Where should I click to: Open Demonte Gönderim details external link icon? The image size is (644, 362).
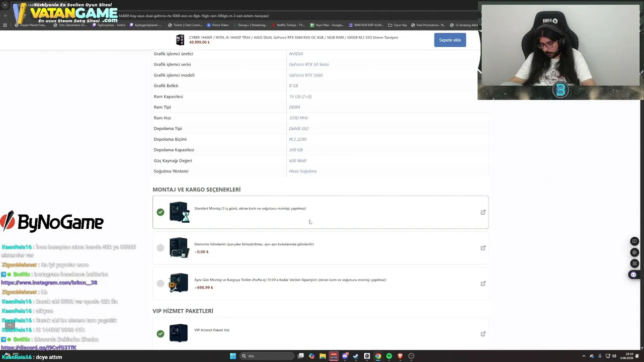(x=483, y=248)
